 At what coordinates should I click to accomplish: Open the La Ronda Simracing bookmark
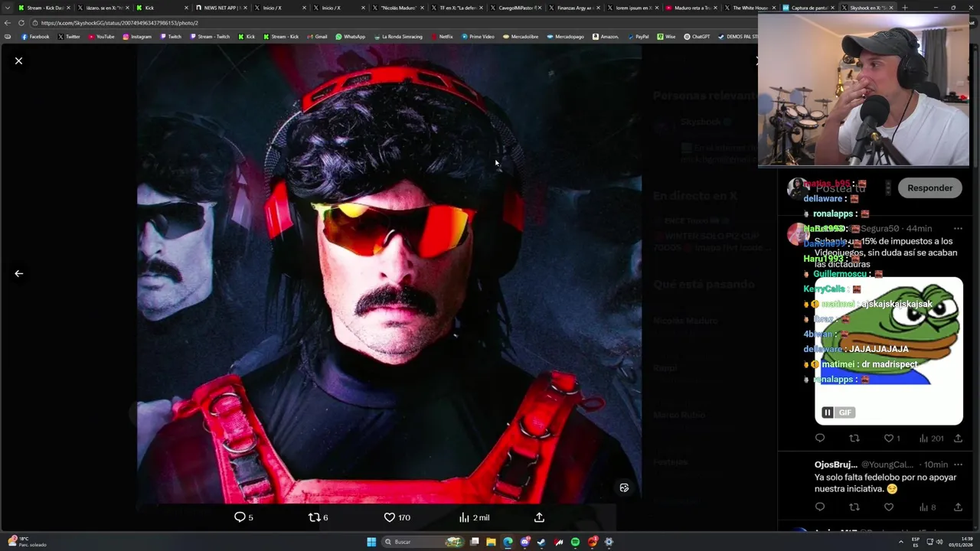click(x=398, y=37)
